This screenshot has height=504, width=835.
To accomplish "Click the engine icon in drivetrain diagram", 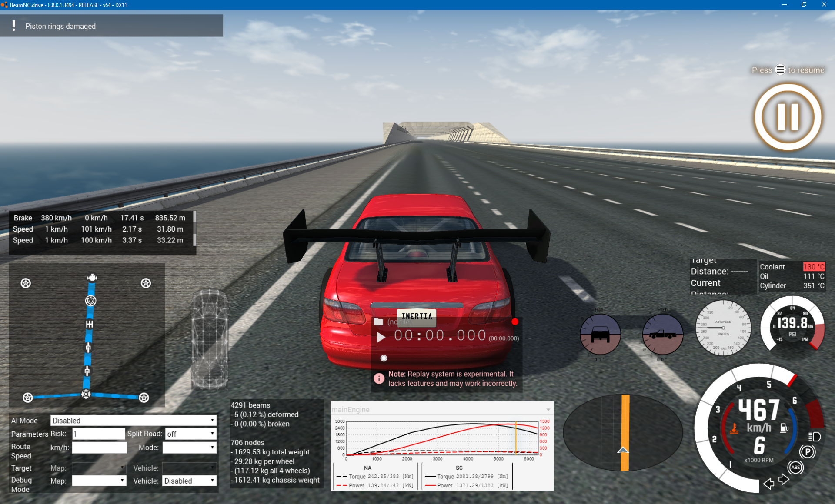I will tap(92, 278).
